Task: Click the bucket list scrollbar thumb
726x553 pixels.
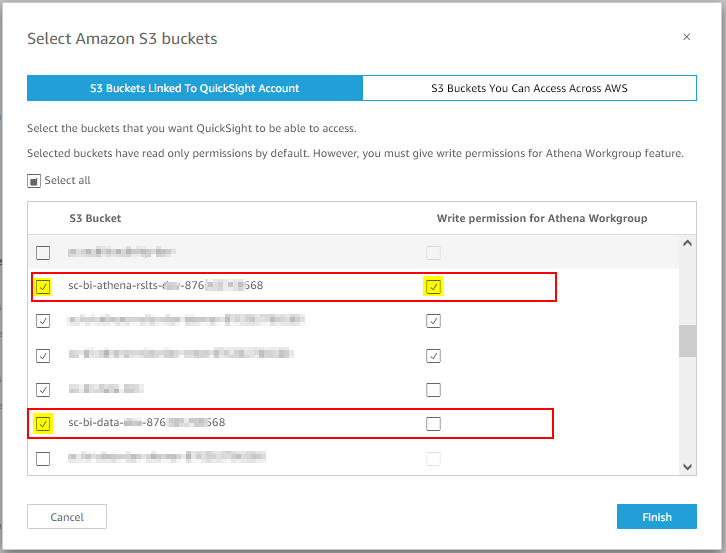Action: (x=688, y=341)
